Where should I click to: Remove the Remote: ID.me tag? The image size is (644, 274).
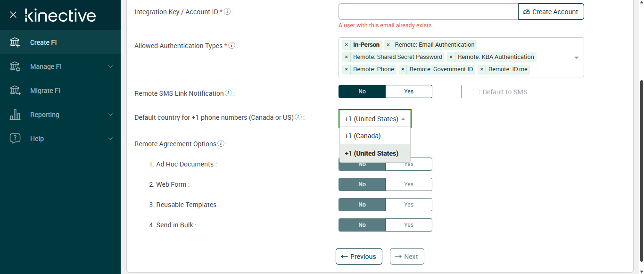point(481,69)
